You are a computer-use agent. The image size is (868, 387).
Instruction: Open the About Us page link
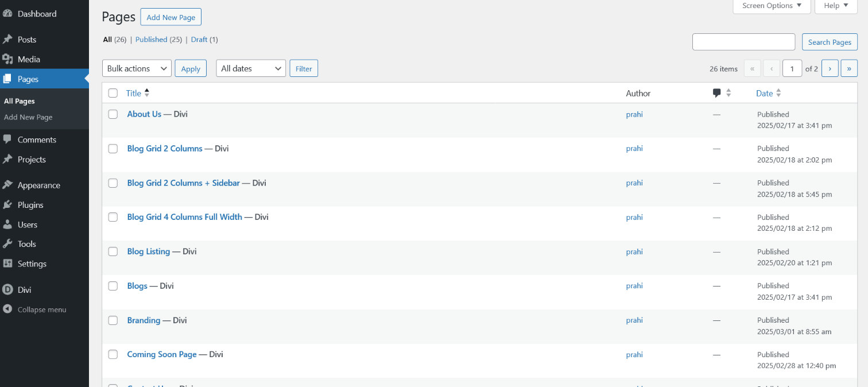(x=144, y=114)
